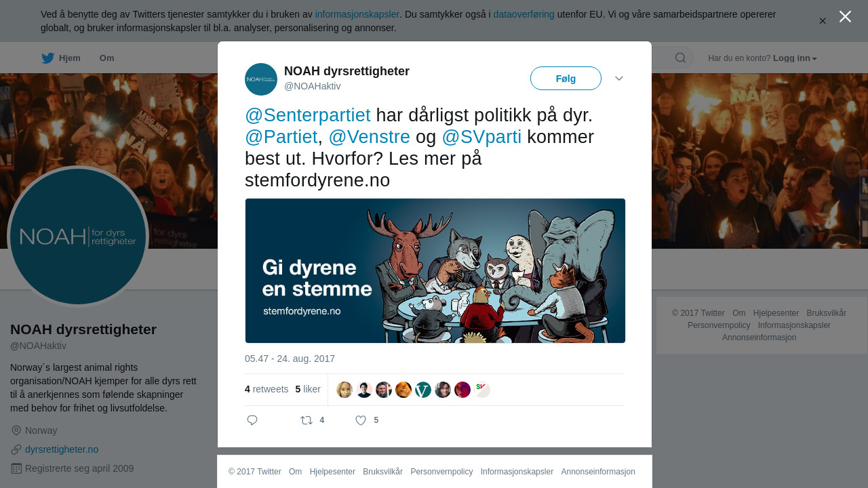Image resolution: width=868 pixels, height=488 pixels.
Task: Open the tweet's chevron options menu
Action: [619, 79]
